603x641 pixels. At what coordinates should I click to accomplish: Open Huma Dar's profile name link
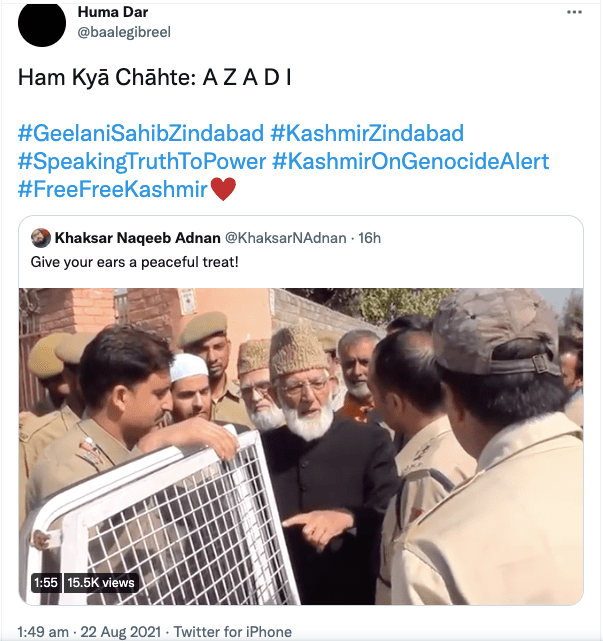coord(111,12)
